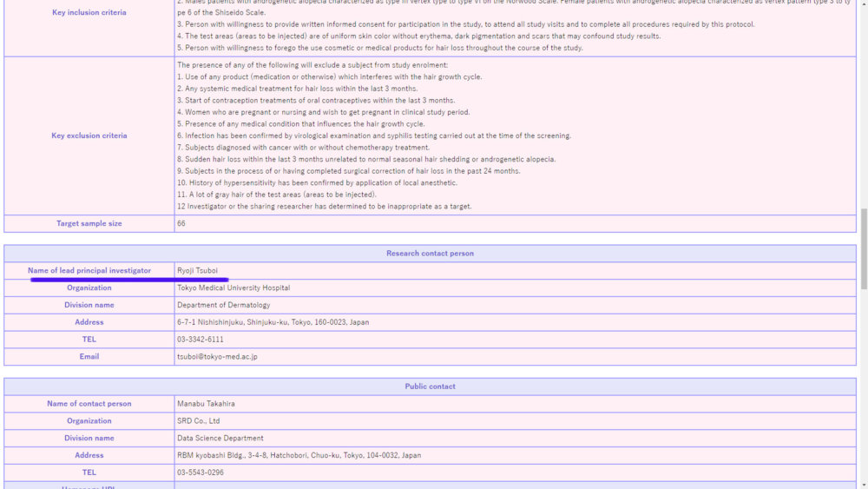Select the Data Science Department cell
The width and height of the screenshot is (868, 489).
(220, 438)
